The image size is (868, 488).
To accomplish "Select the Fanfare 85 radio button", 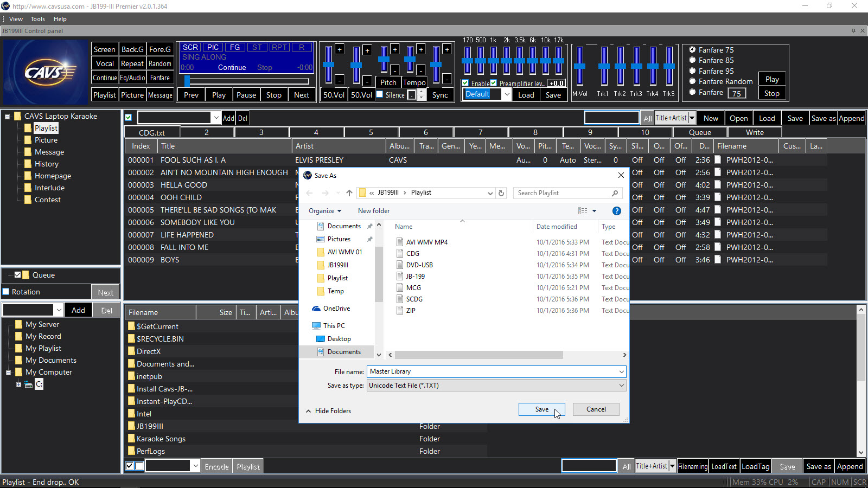I will point(692,60).
